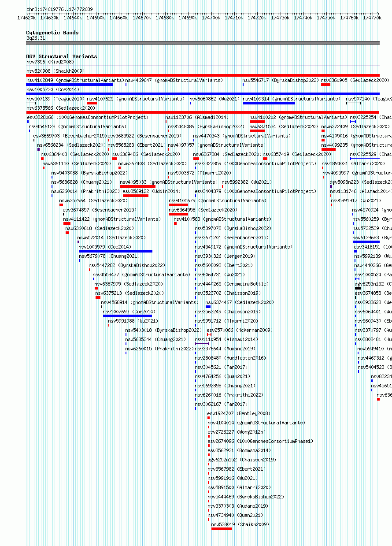Click dgv6252n152 (Chaisson2019) label
Screen dimensions: 392x546
pyautogui.click(x=242, y=460)
